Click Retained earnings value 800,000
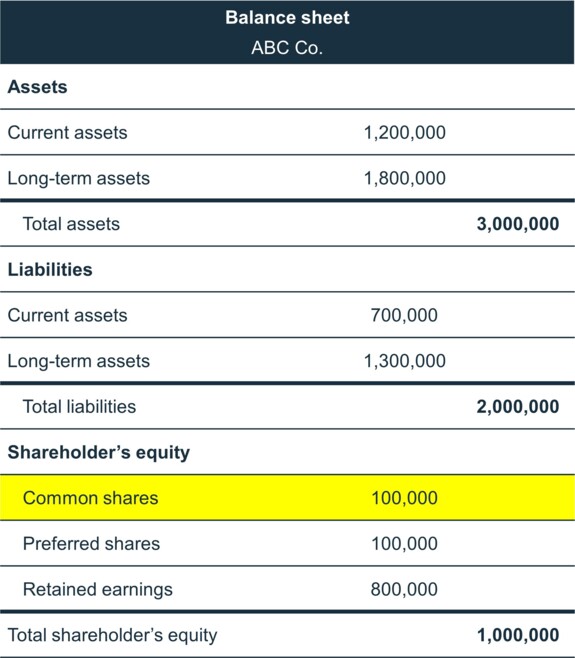This screenshot has width=575, height=658. click(x=404, y=589)
